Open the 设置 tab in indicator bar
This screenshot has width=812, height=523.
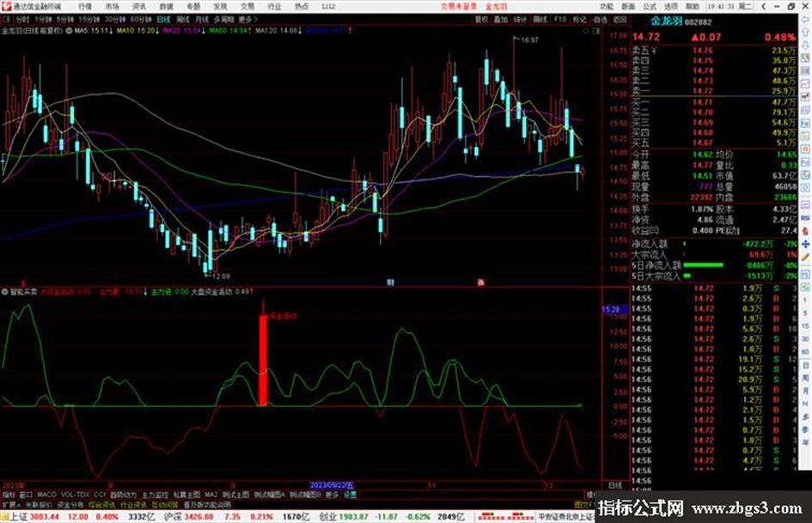[350, 495]
